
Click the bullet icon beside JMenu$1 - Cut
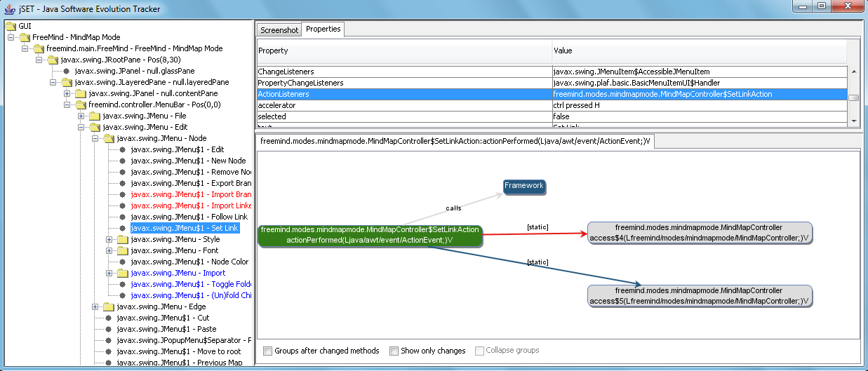point(108,318)
